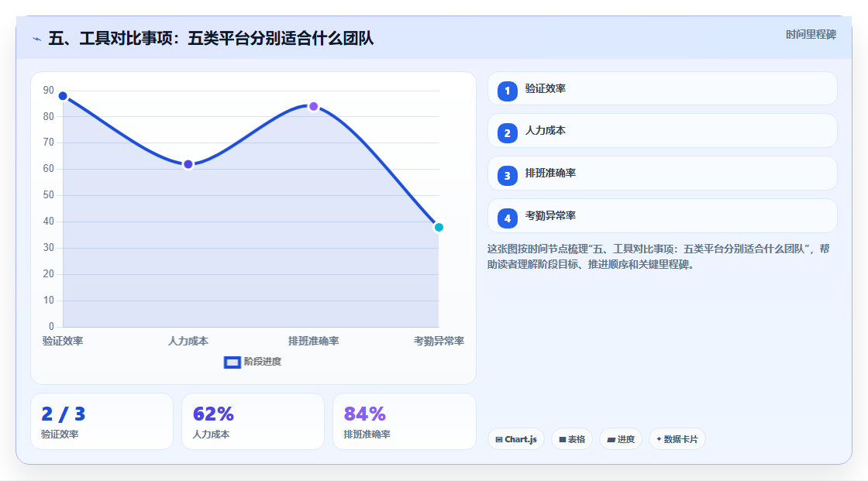Click the y-axis value 90
The width and height of the screenshot is (868, 481).
point(49,90)
